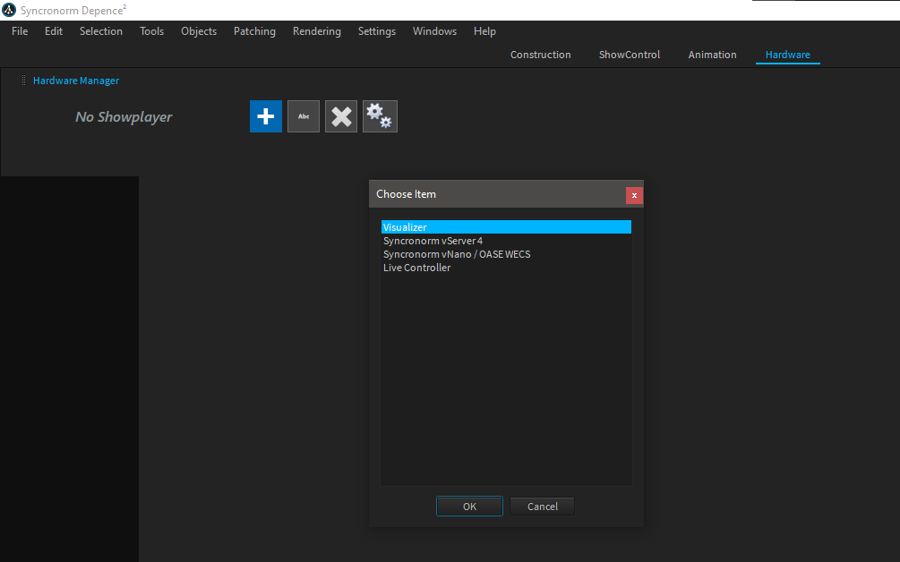Click the Syncronorm Depence logo icon
Screen dimensions: 900x562
pyautogui.click(x=9, y=10)
